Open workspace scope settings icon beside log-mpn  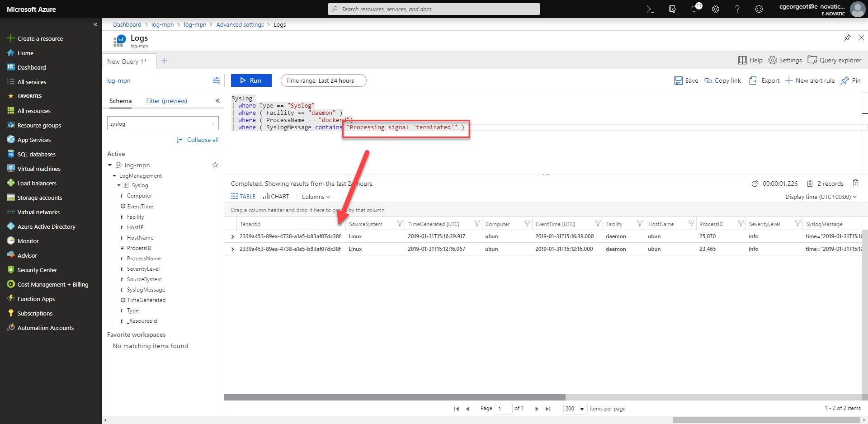point(217,80)
